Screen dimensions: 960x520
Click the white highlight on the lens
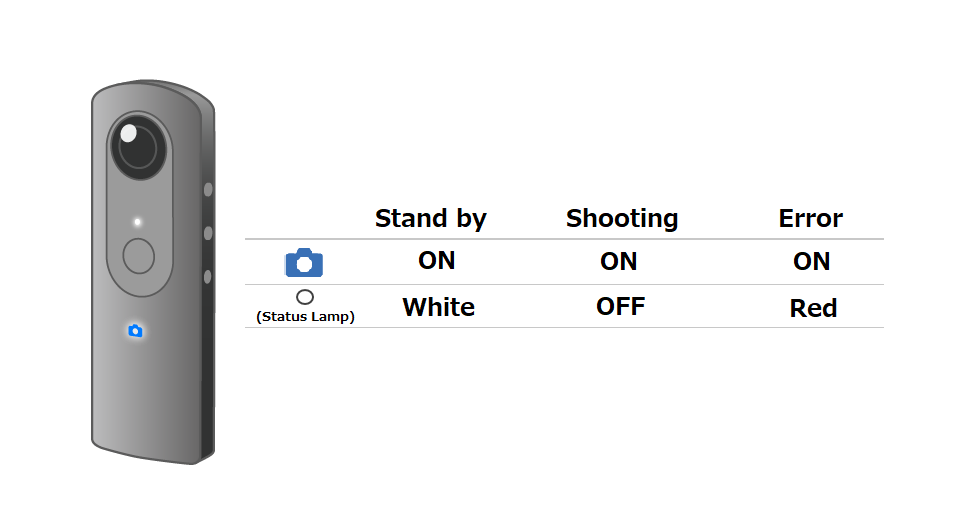pos(129,133)
